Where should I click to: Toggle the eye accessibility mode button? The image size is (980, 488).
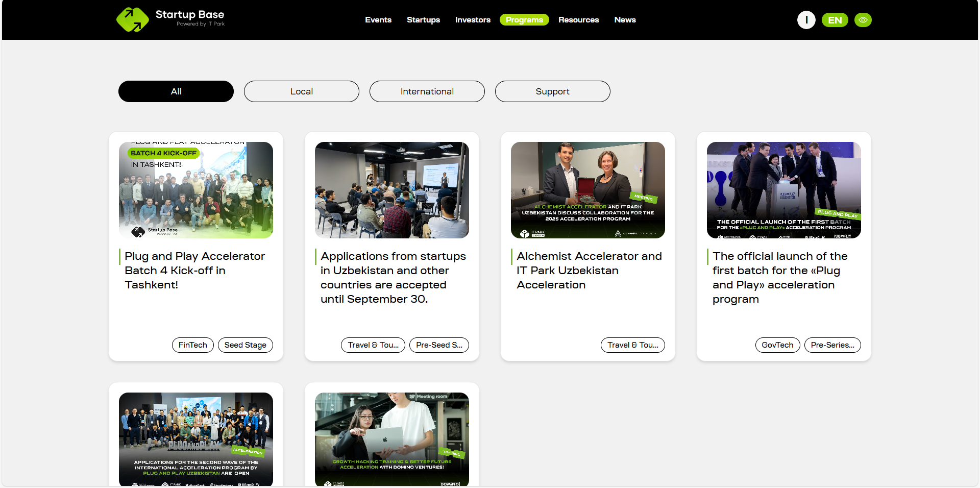(x=863, y=20)
